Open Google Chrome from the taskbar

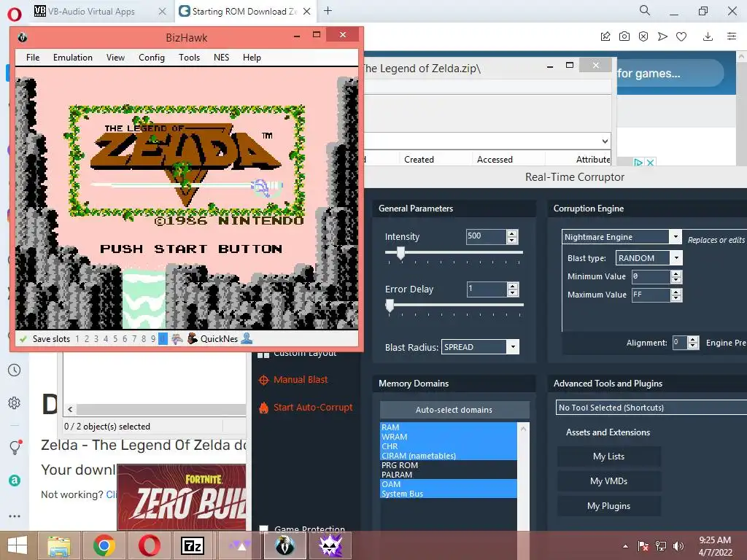(104, 545)
